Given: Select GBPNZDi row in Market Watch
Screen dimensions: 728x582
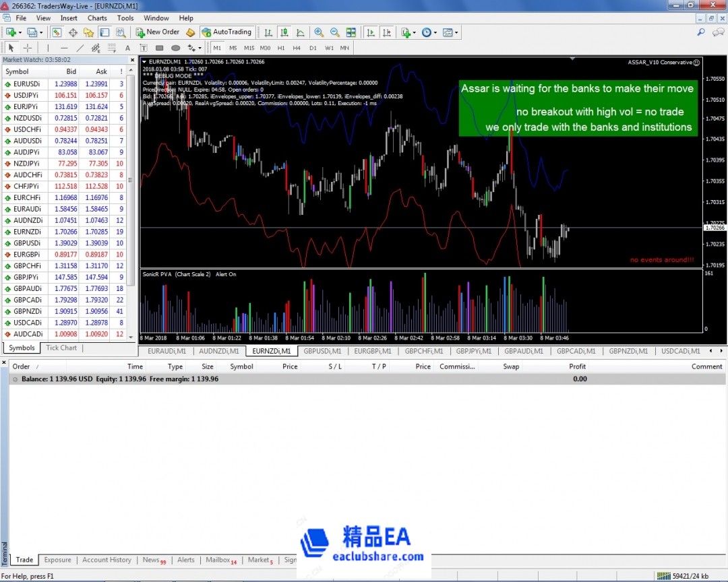Looking at the screenshot, I should [64, 311].
